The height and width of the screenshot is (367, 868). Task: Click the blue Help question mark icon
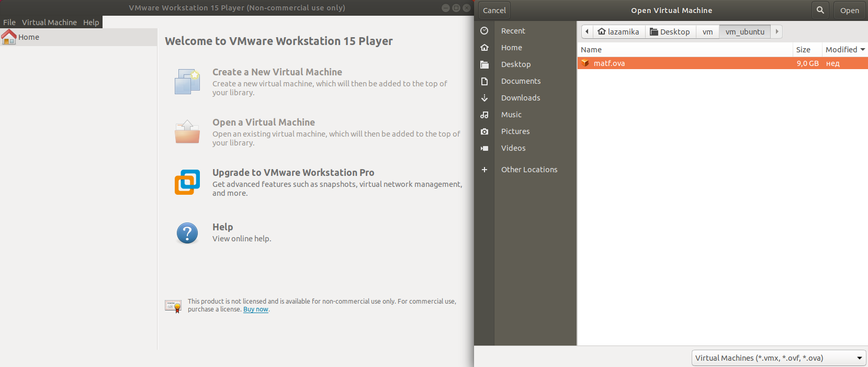pos(187,233)
